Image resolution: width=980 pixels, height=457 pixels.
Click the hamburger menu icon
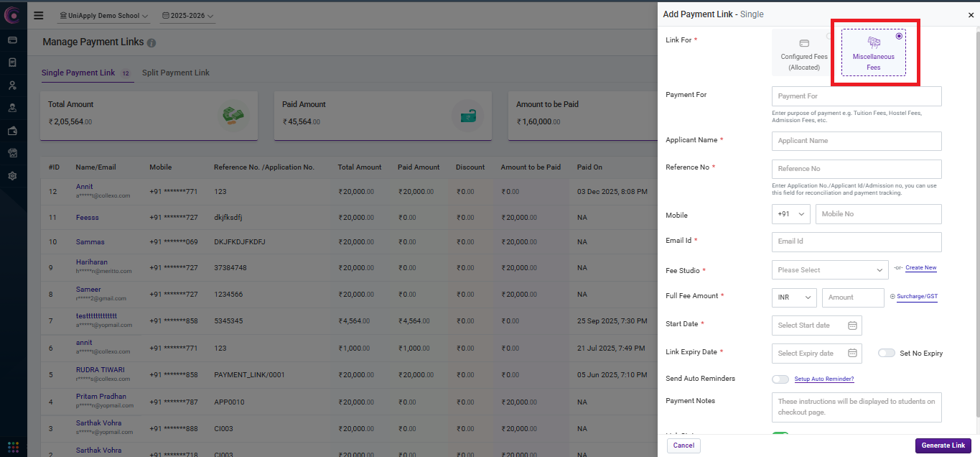tap(39, 15)
